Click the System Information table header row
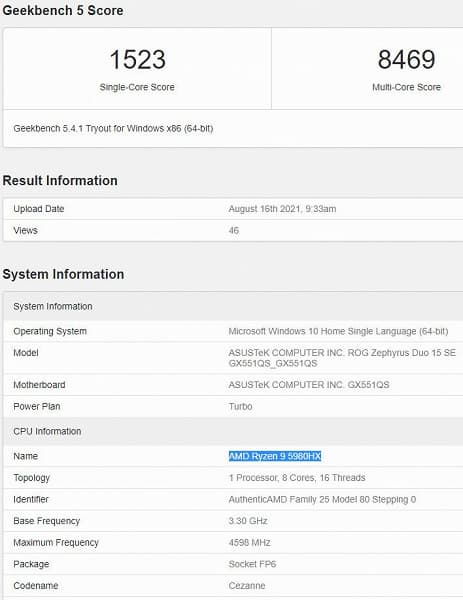Screen dimensions: 463x600 pos(233,306)
